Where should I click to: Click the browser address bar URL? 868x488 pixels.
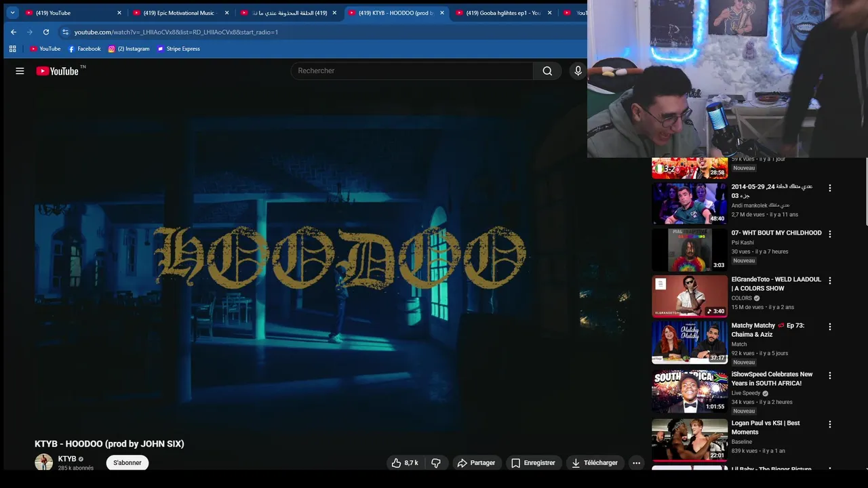pos(176,32)
